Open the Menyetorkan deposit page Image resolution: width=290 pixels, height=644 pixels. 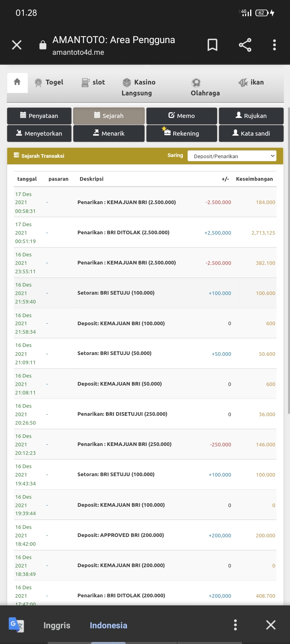pyautogui.click(x=39, y=134)
